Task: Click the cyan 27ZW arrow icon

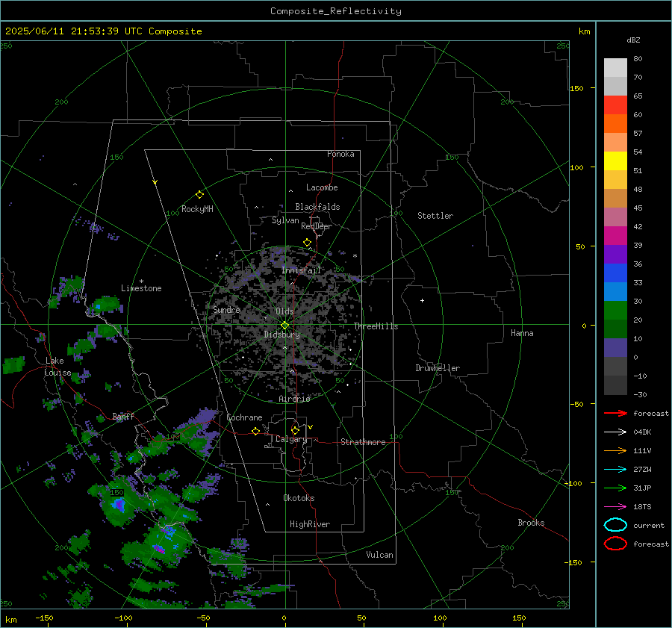Action: click(615, 470)
